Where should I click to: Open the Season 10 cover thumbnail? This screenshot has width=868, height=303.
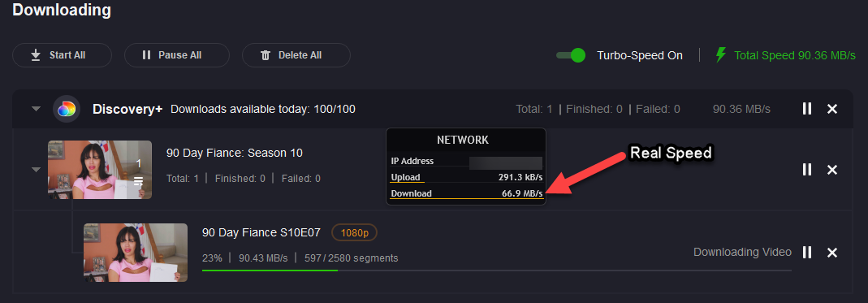coord(100,170)
